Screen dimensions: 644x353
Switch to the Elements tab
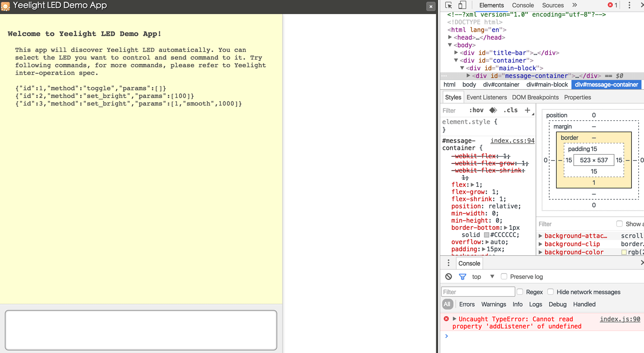(x=491, y=5)
